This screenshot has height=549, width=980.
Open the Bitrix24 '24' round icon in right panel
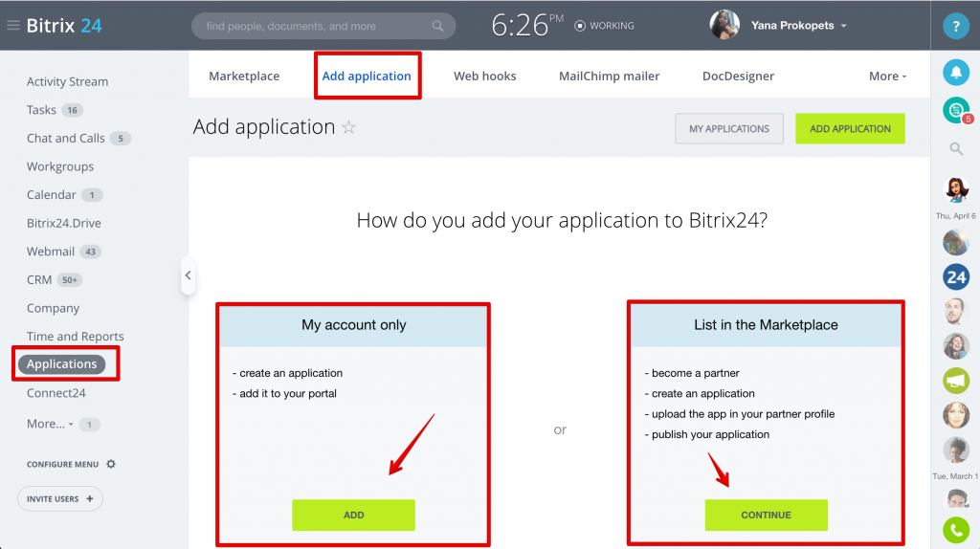tap(956, 276)
